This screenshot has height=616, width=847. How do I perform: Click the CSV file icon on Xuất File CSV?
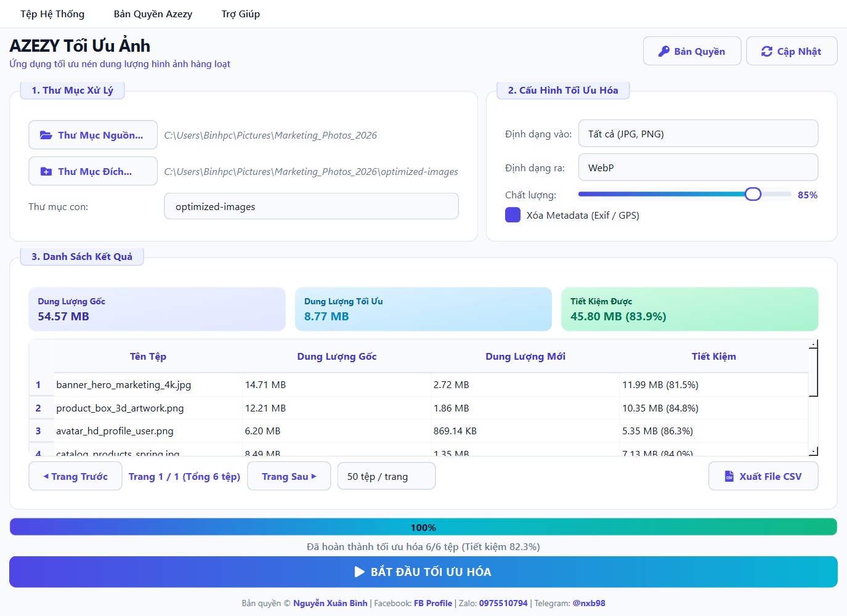click(x=729, y=476)
